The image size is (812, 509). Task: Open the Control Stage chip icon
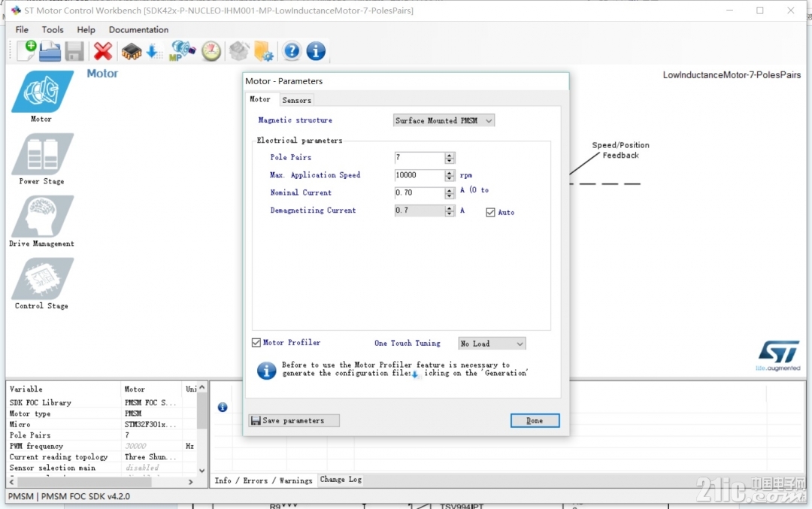42,279
